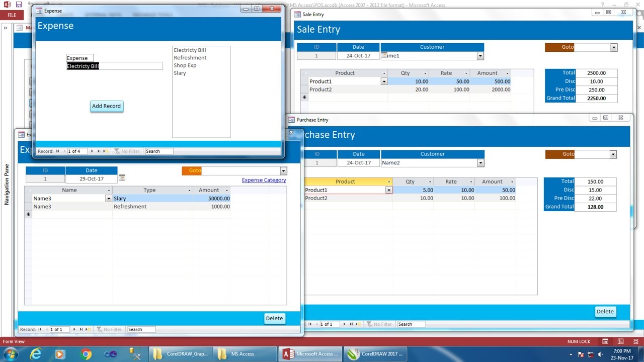
Task: Click Pre Disc value 22.00 in Purchase Entry
Action: (x=596, y=199)
